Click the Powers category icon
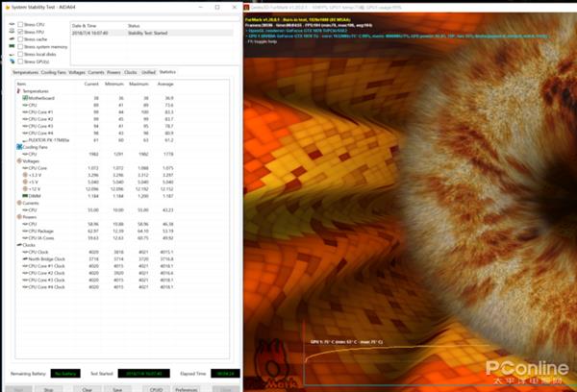The width and height of the screenshot is (577, 392). point(18,216)
